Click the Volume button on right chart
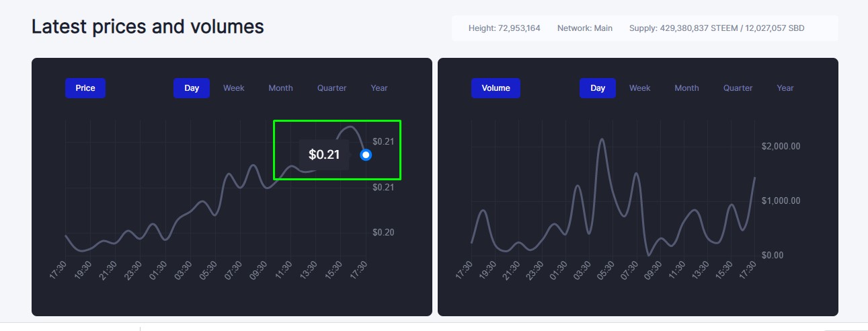868x331 pixels. coord(496,88)
